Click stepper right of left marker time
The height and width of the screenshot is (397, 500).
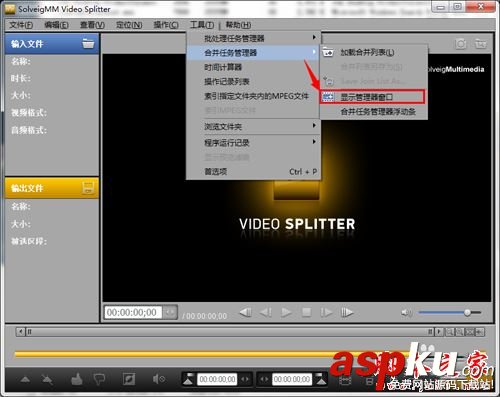(245, 379)
